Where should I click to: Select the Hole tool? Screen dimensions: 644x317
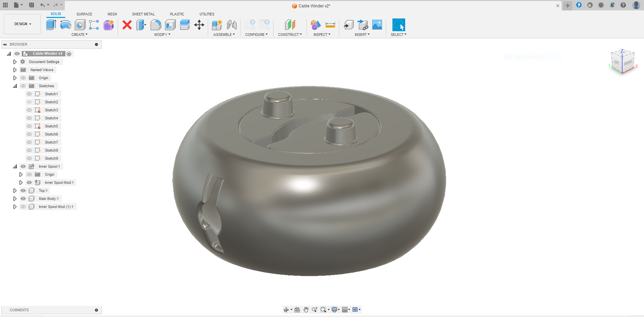click(80, 25)
